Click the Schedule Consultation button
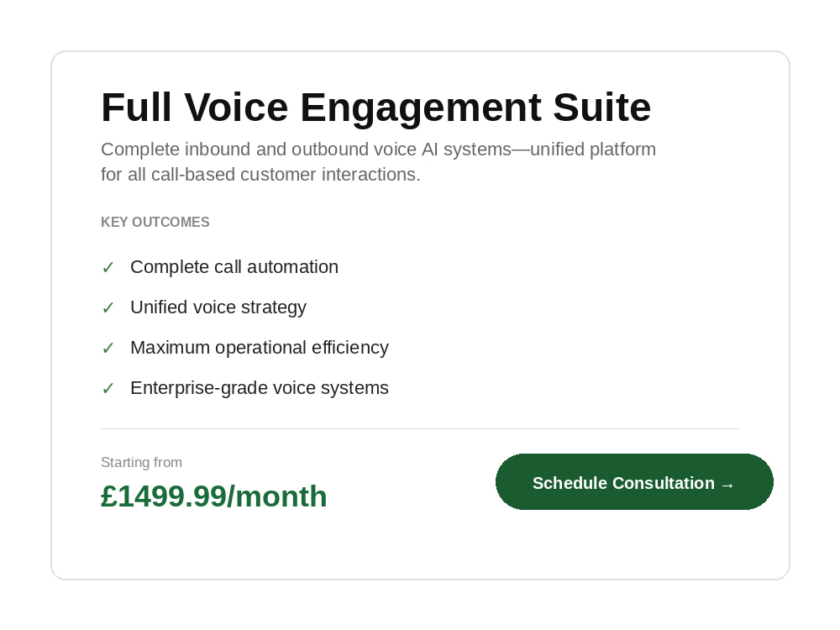 coord(634,481)
